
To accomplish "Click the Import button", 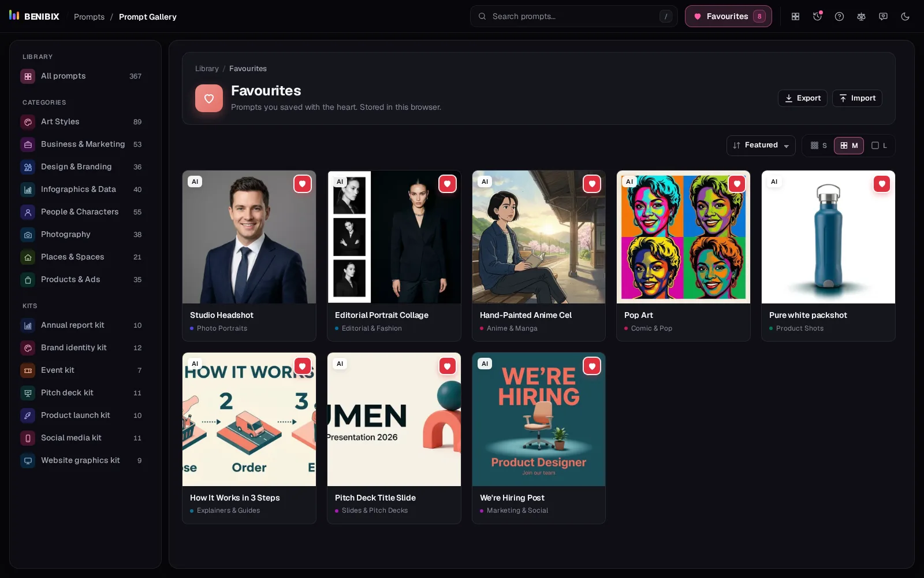I will (857, 98).
